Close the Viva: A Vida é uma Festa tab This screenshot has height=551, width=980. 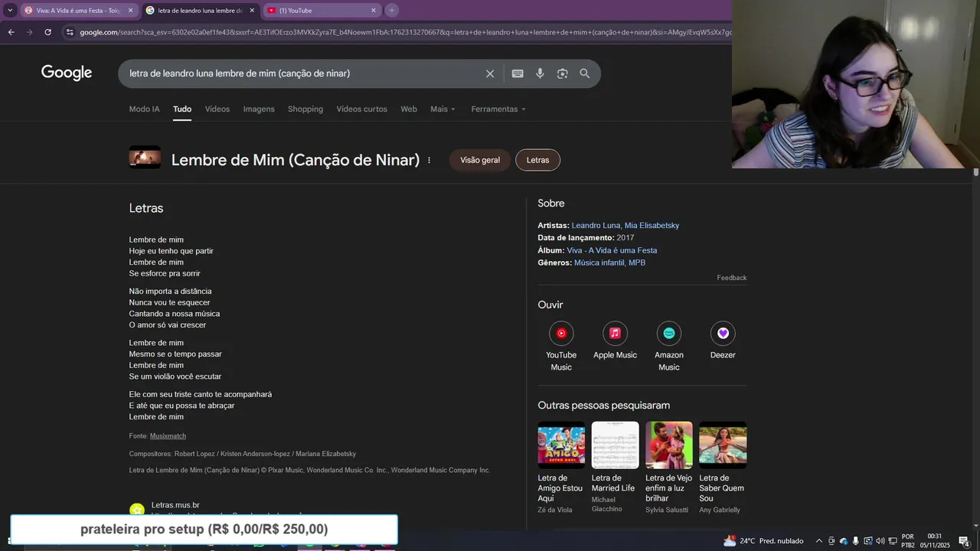[x=130, y=11]
